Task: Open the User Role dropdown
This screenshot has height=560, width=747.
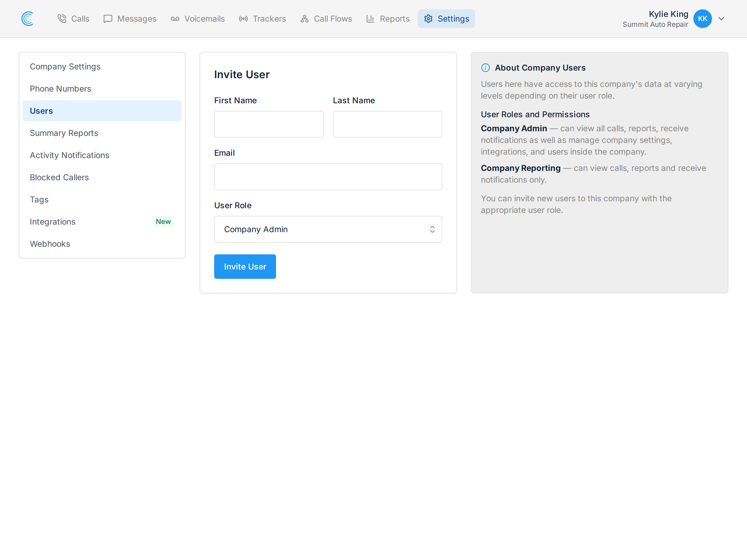Action: tap(328, 229)
